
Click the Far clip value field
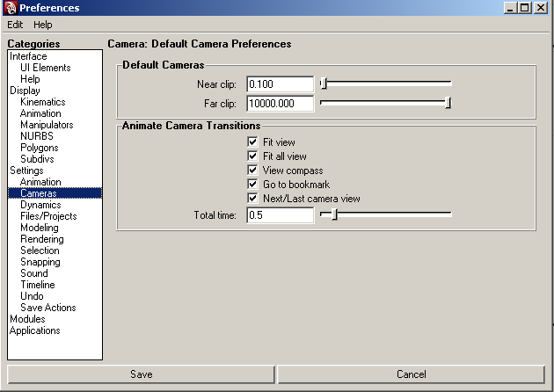[280, 104]
